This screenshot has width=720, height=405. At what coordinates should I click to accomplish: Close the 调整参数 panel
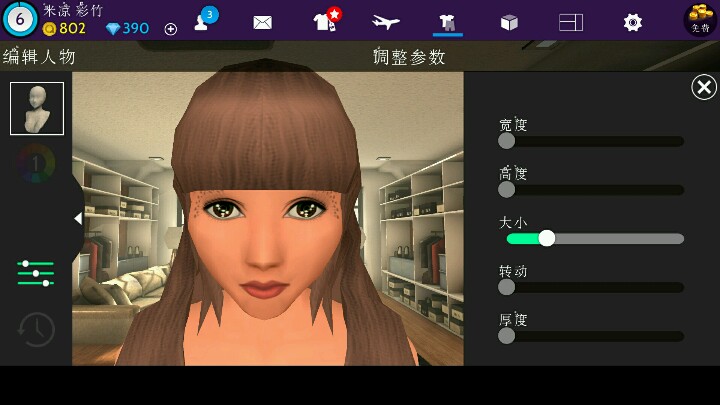point(703,88)
